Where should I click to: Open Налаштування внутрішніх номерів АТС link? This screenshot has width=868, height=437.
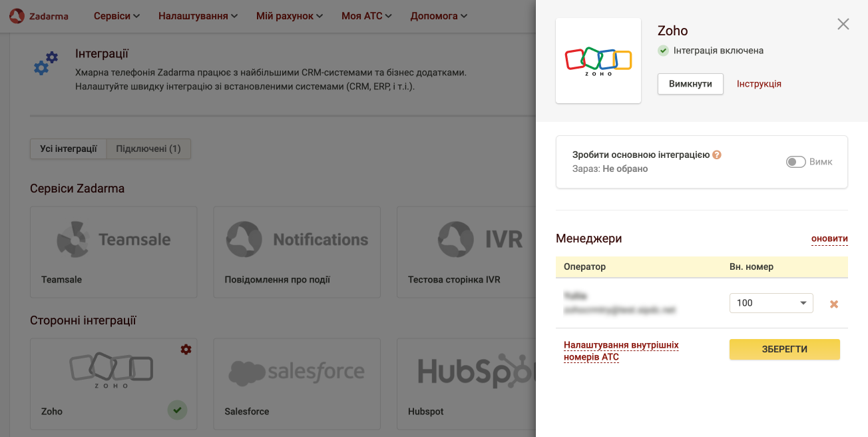point(621,351)
